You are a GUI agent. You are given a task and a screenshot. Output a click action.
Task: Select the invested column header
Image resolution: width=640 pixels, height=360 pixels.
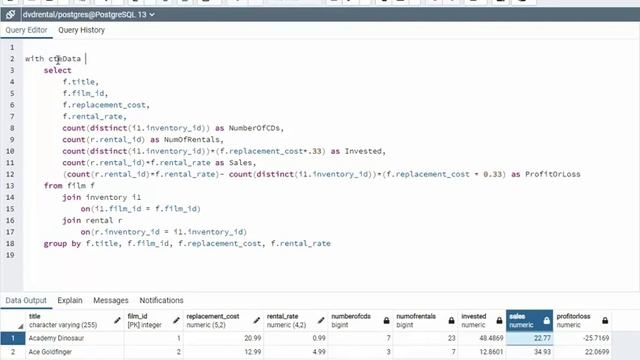482,321
